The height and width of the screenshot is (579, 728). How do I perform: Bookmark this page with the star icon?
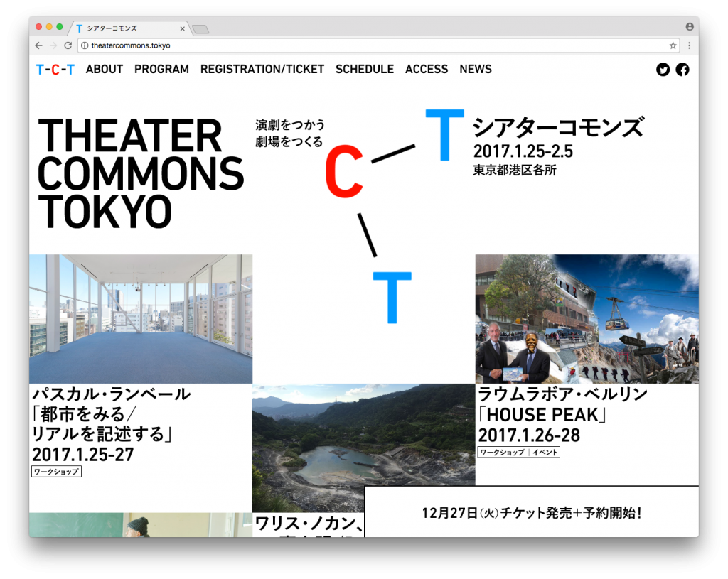coord(673,45)
